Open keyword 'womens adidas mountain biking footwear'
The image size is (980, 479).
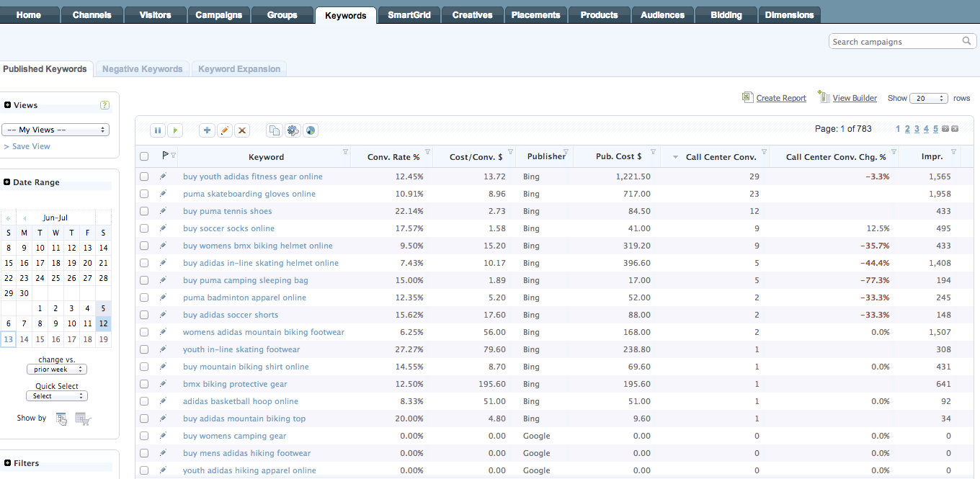(264, 332)
